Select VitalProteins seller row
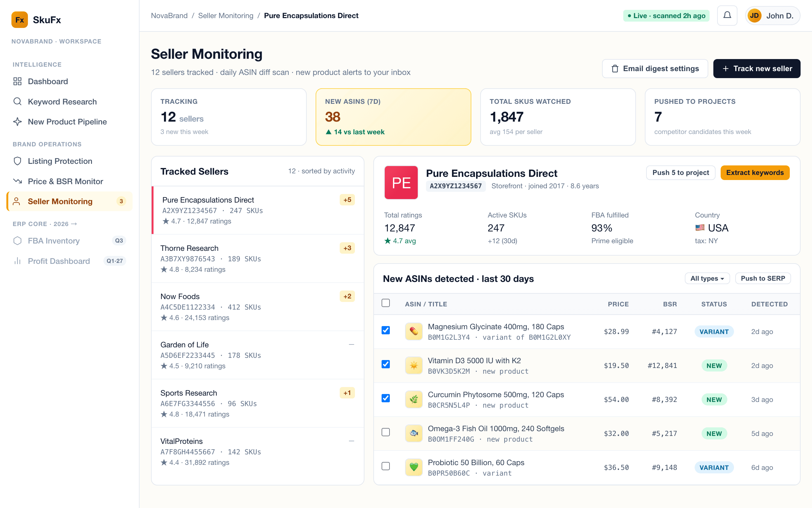The width and height of the screenshot is (812, 508). (258, 452)
